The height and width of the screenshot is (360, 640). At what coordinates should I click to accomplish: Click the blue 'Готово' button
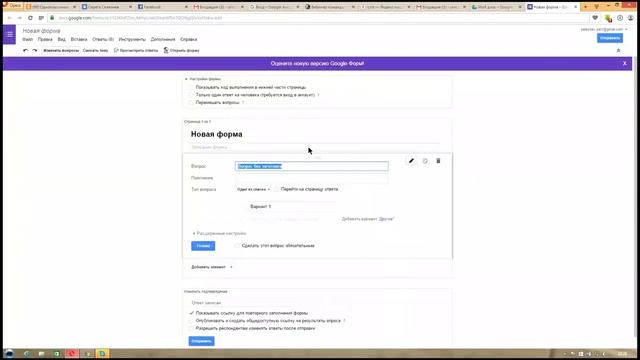click(203, 246)
